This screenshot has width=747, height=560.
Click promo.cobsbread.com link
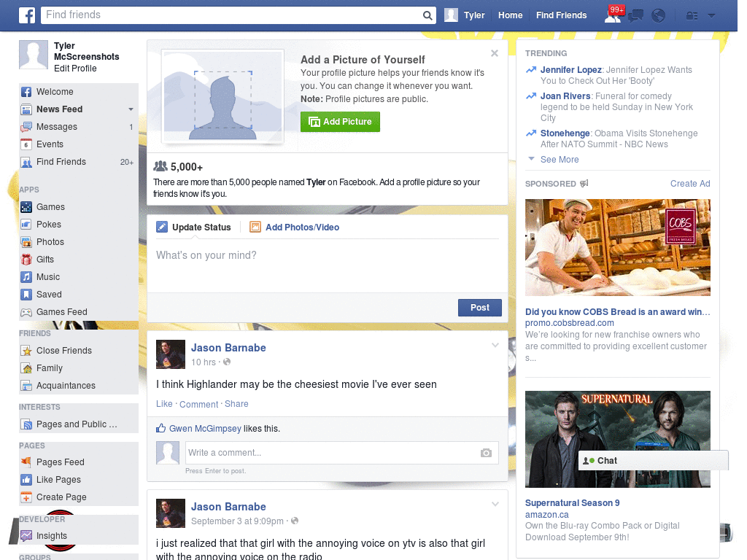click(x=569, y=323)
